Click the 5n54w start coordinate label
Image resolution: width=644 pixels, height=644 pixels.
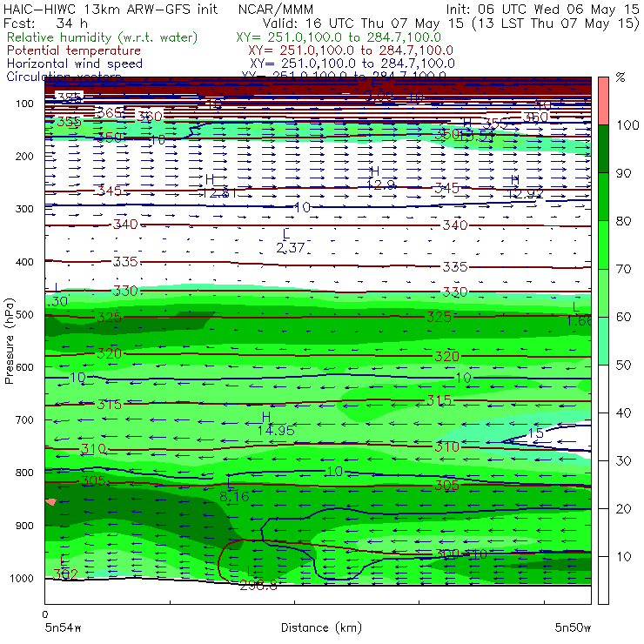click(63, 627)
